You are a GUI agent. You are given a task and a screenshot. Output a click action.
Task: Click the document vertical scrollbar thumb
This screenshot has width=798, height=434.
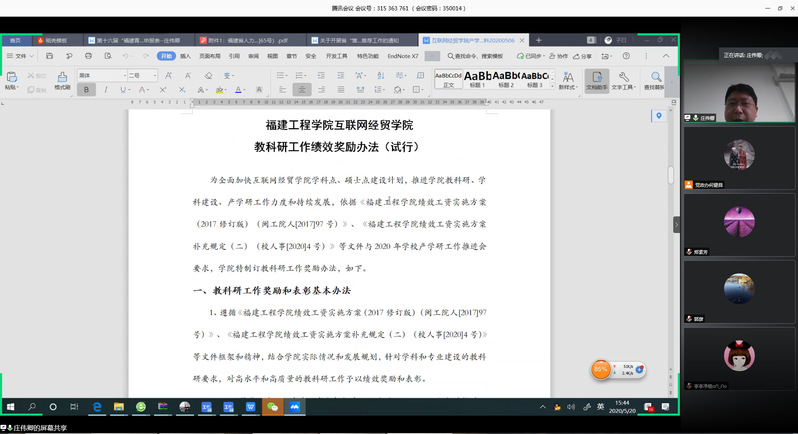[671, 175]
